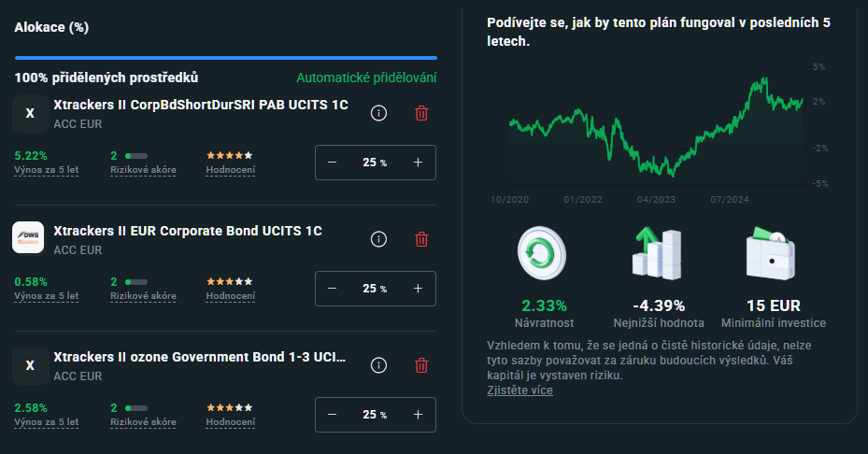Open info for Xtrackers II CorpBdShortDurSRI fund

pyautogui.click(x=378, y=113)
